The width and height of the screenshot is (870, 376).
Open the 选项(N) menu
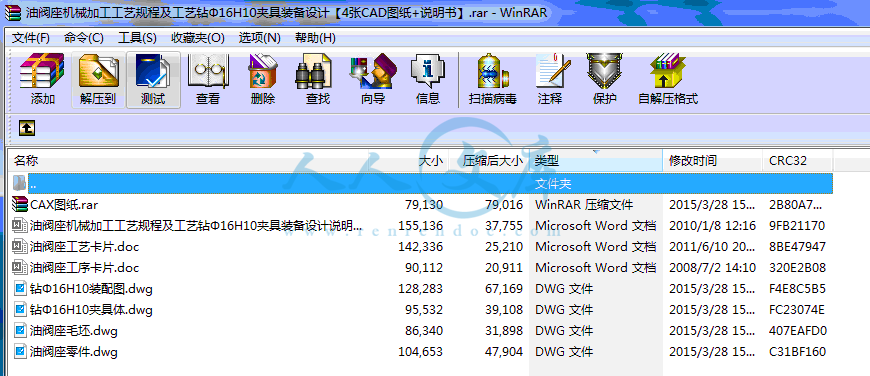(x=260, y=38)
